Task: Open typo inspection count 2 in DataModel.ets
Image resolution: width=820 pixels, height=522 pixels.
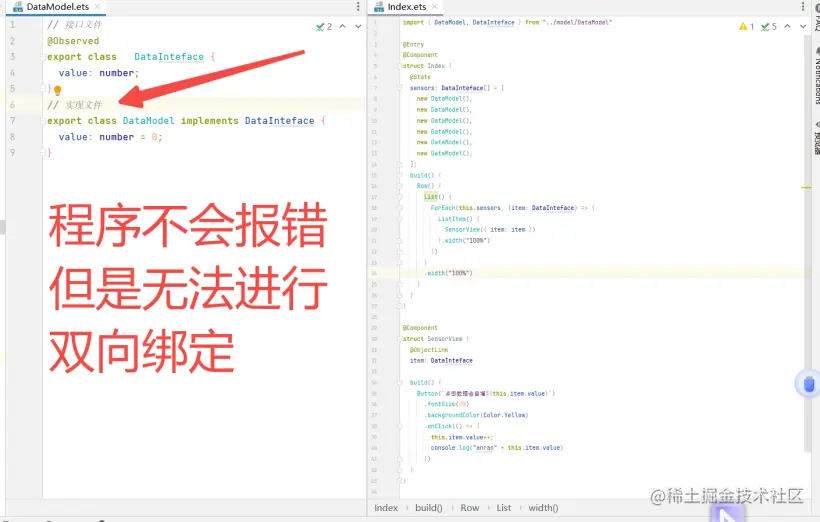Action: tap(324, 26)
